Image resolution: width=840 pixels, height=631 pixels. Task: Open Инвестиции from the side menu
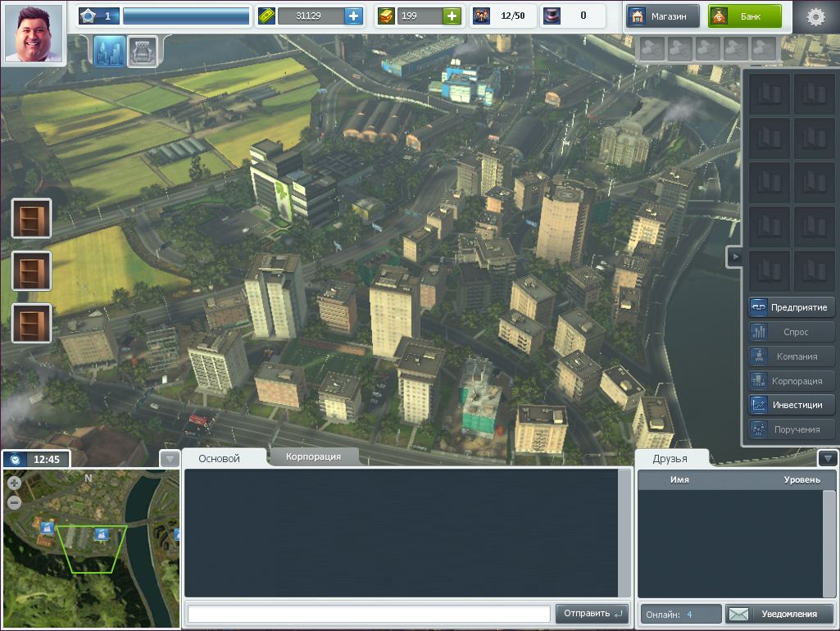(x=791, y=405)
